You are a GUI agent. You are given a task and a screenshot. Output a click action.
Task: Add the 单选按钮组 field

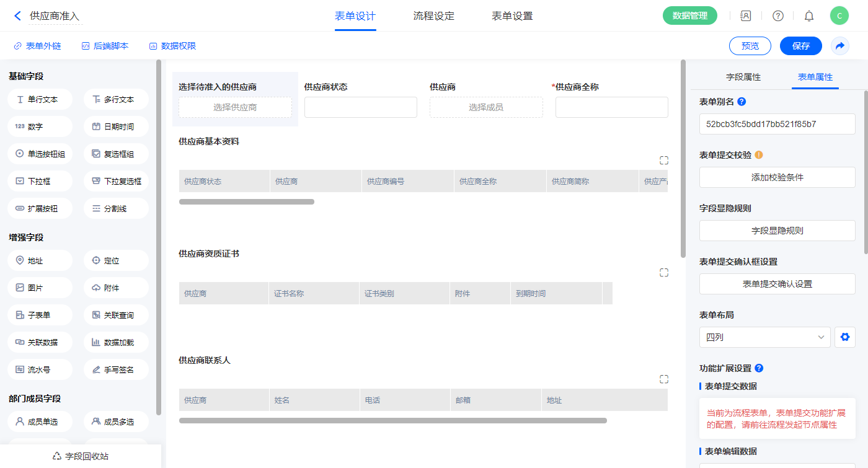tap(40, 154)
